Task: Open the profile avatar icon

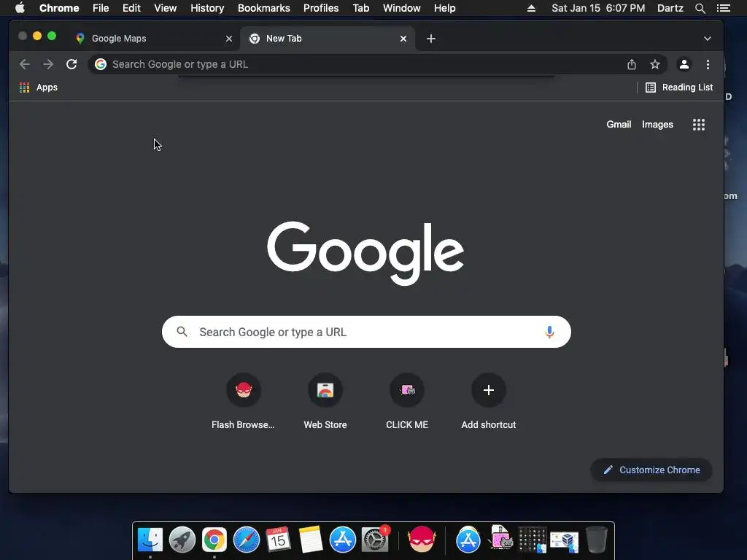Action: tap(684, 64)
